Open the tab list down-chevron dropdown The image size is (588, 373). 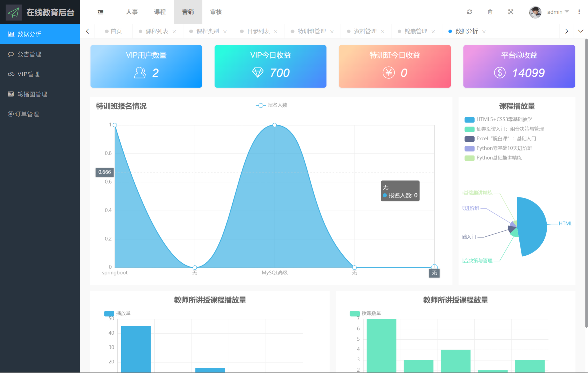(581, 31)
